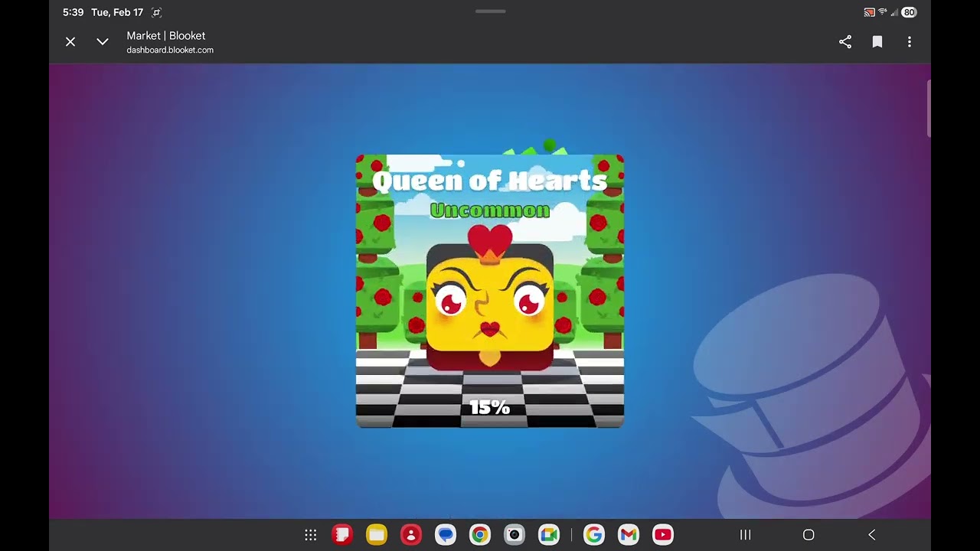Viewport: 980px width, 551px height.
Task: Tap the screenshot indicator beside the date
Action: point(157,12)
